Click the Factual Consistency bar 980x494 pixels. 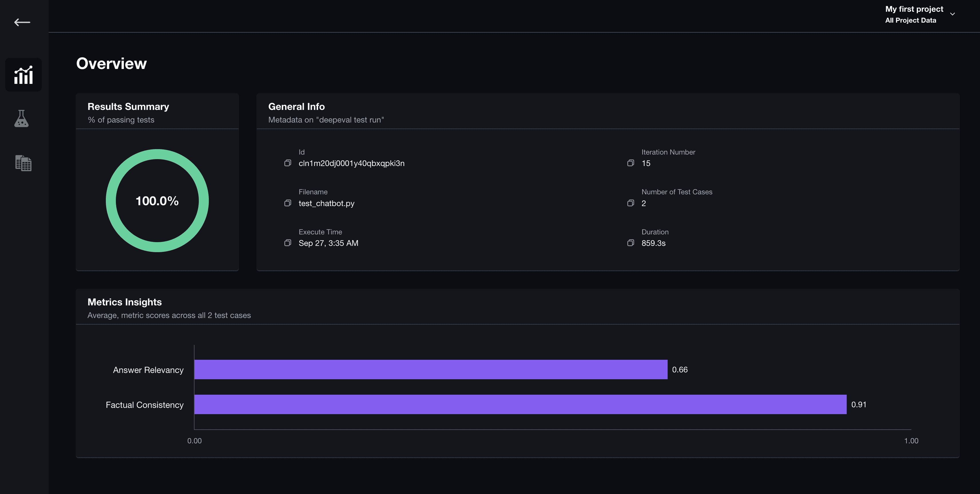pyautogui.click(x=520, y=404)
